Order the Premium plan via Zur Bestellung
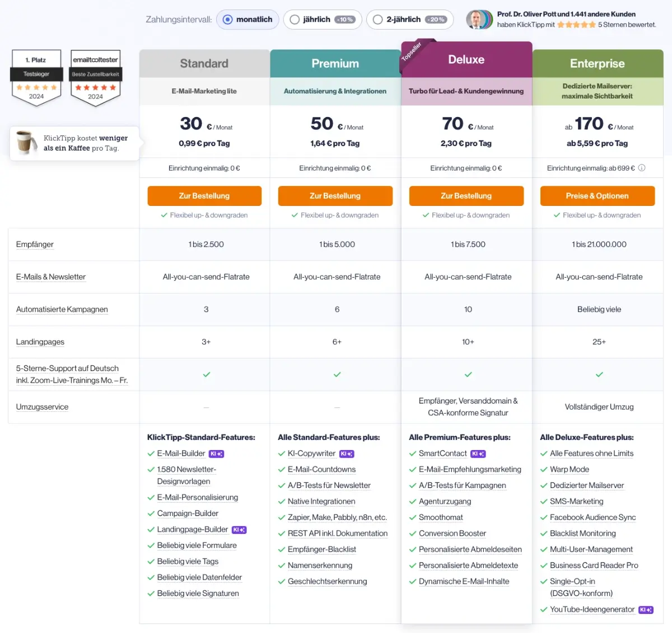 point(335,196)
